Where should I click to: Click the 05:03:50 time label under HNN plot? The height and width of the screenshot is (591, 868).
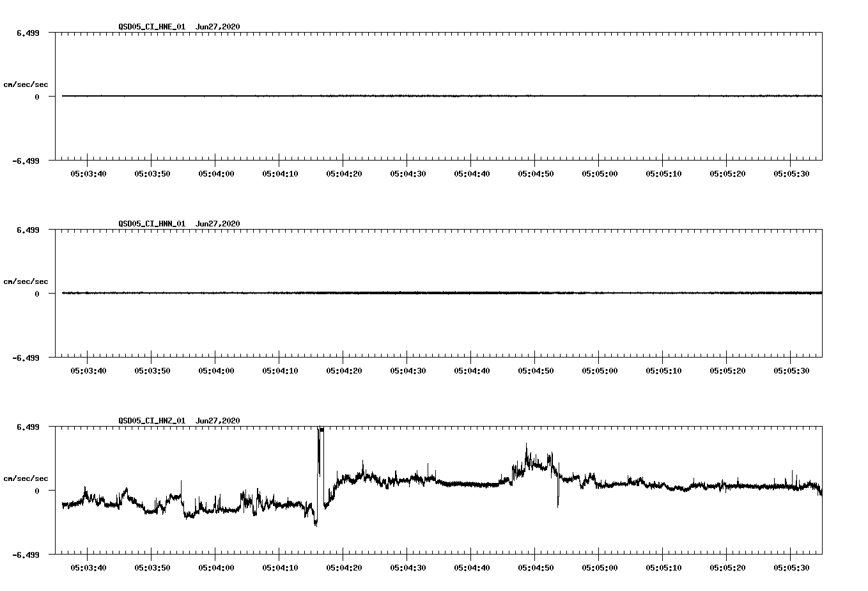coord(152,371)
